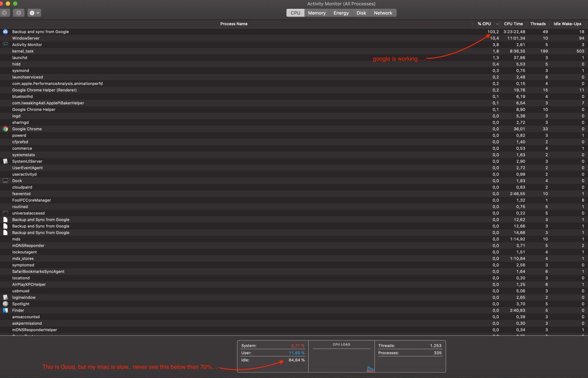Sort by the Threads column header

(538, 24)
